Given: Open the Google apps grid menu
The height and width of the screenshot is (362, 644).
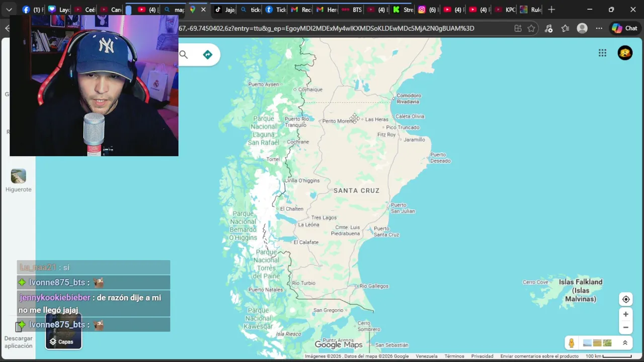Looking at the screenshot, I should pos(602,53).
